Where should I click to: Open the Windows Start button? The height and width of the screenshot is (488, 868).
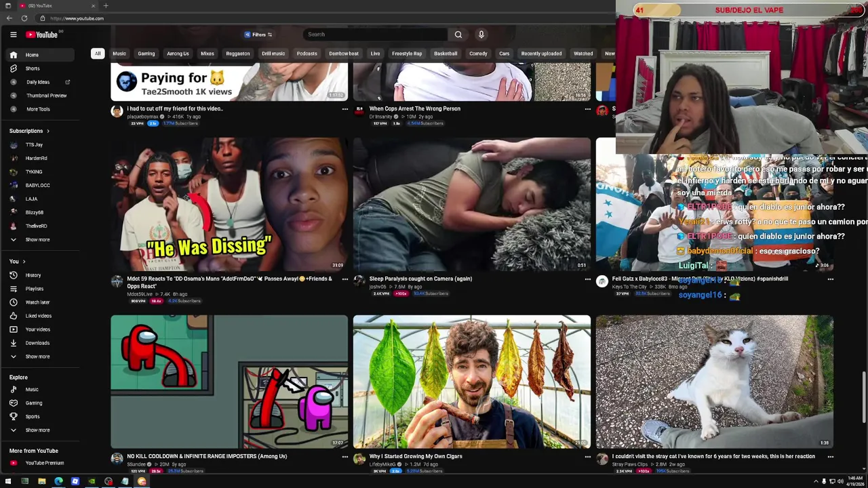point(8,482)
